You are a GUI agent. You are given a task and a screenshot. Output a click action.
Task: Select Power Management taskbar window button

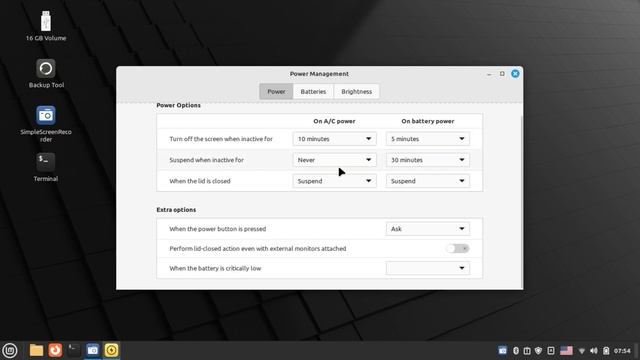pyautogui.click(x=111, y=350)
